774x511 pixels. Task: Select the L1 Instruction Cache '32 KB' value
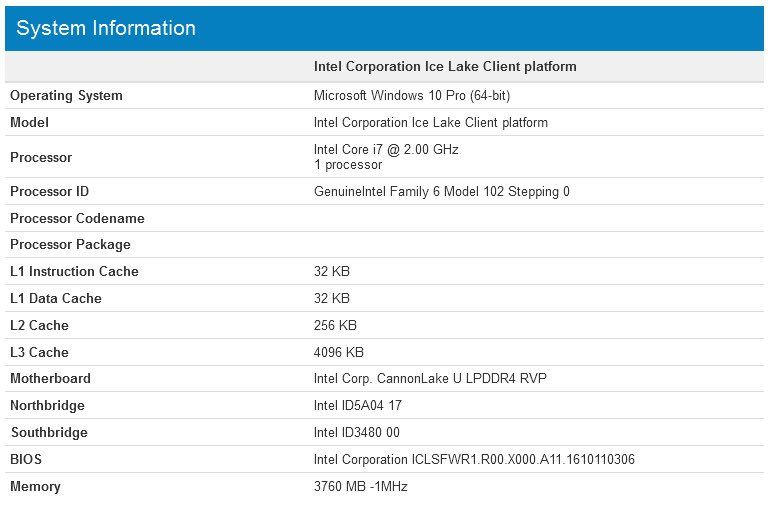pos(331,271)
